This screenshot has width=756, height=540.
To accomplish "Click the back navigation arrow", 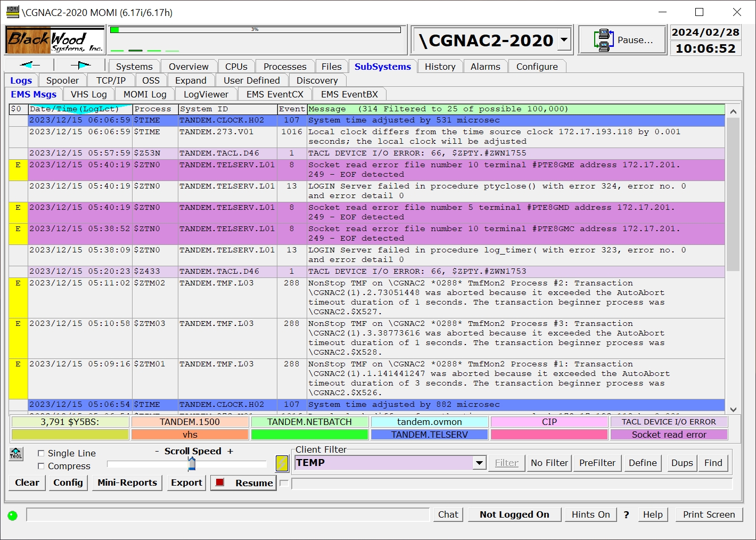I will (29, 65).
